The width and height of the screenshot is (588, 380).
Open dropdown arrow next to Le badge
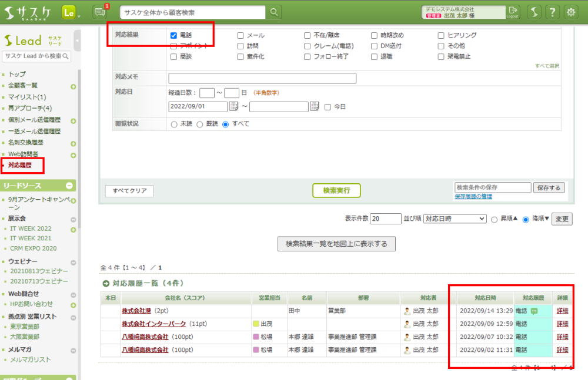click(79, 15)
